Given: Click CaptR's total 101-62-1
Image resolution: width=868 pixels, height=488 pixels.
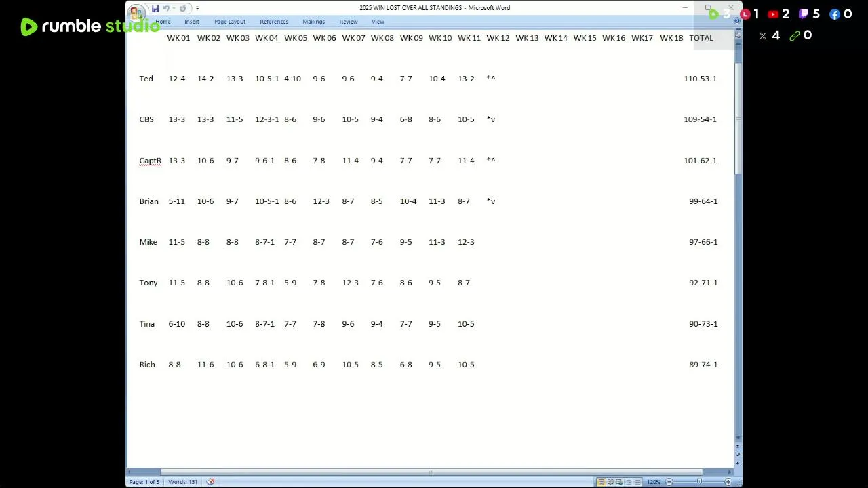Looking at the screenshot, I should tap(700, 161).
